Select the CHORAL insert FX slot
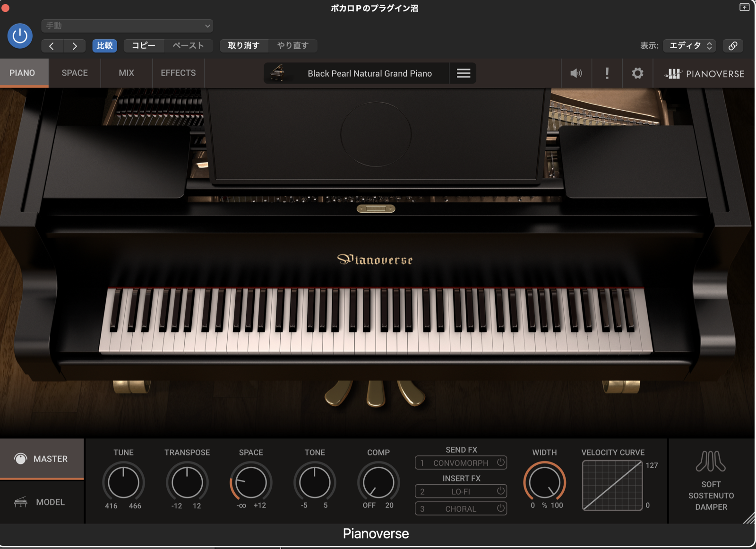Image resolution: width=756 pixels, height=549 pixels. tap(461, 509)
